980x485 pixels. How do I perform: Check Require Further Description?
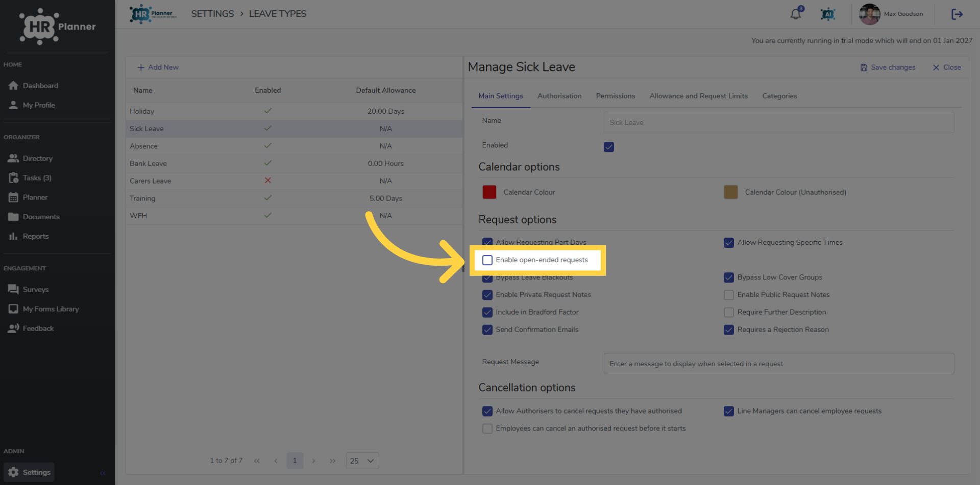pos(729,312)
